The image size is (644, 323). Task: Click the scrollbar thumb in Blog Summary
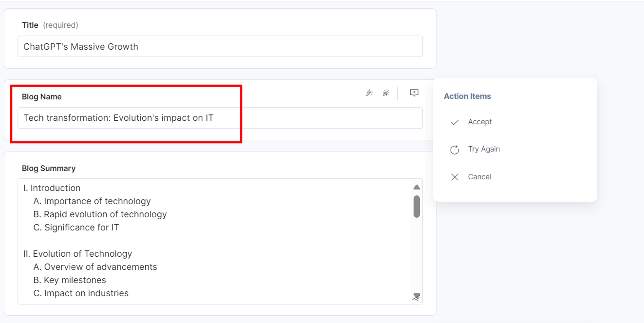click(x=416, y=206)
